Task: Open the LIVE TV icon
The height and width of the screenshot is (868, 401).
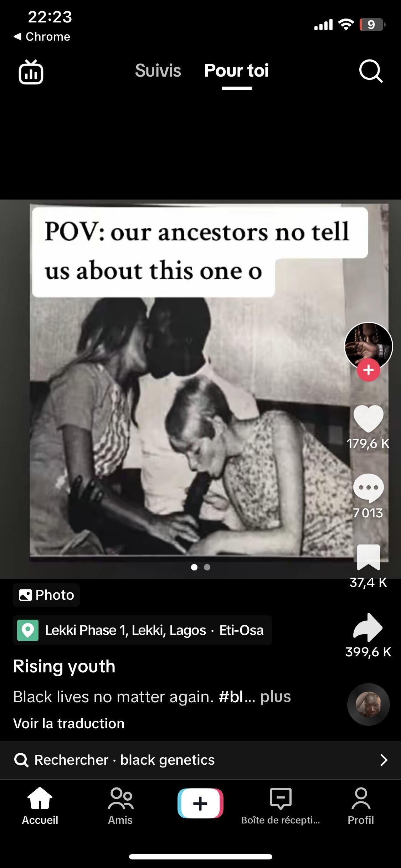Action: (x=31, y=72)
